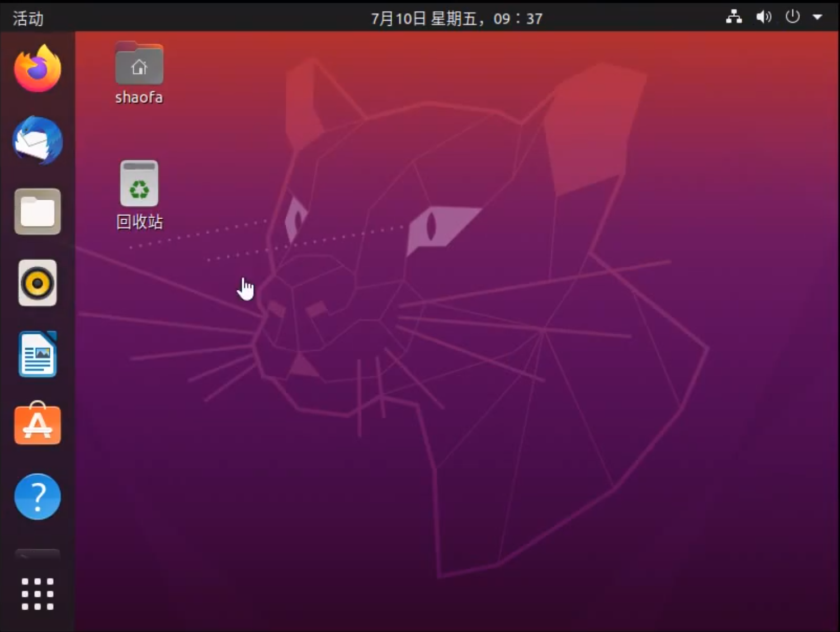Open the Files file manager
The height and width of the screenshot is (632, 840).
pyautogui.click(x=37, y=211)
